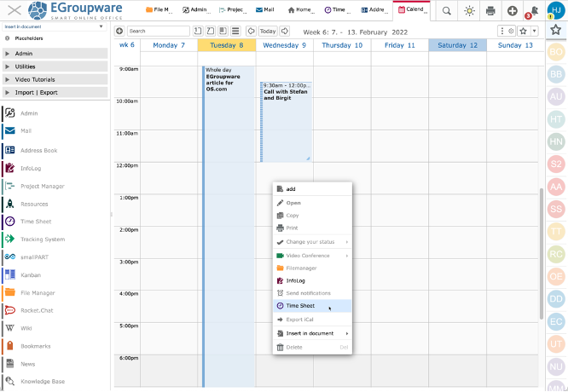568x392 pixels.
Task: Open Tracking System in the sidebar
Action: (x=43, y=239)
